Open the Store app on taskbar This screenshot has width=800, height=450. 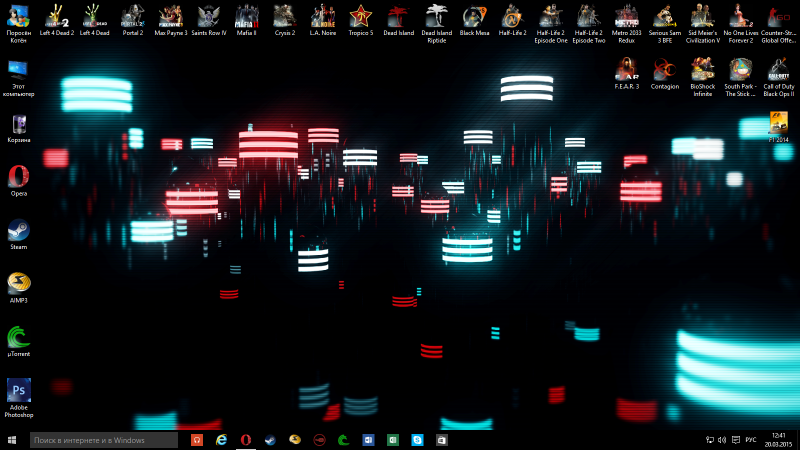pos(442,440)
